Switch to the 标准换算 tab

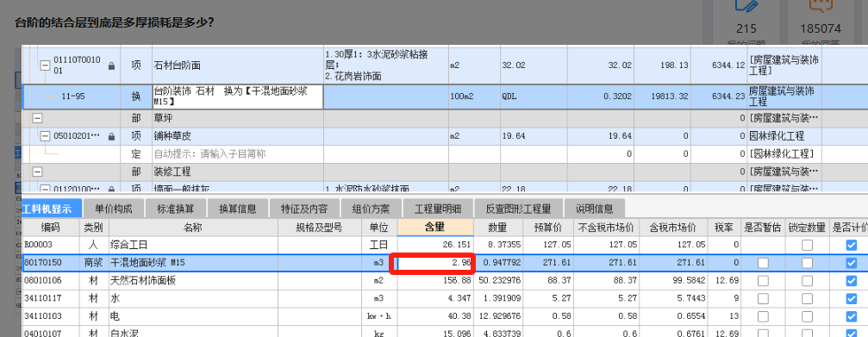pos(176,209)
